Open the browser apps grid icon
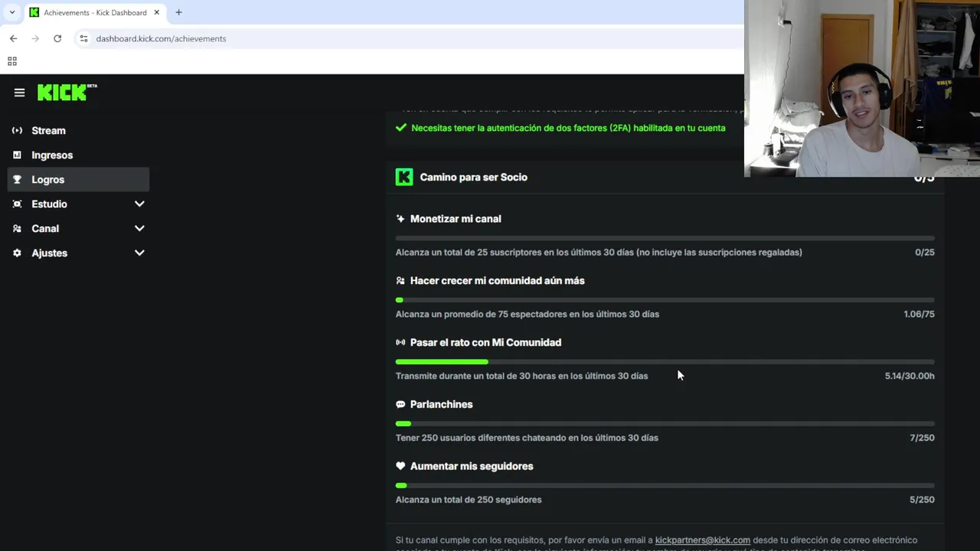Screen dimensions: 980x551 click(12, 61)
